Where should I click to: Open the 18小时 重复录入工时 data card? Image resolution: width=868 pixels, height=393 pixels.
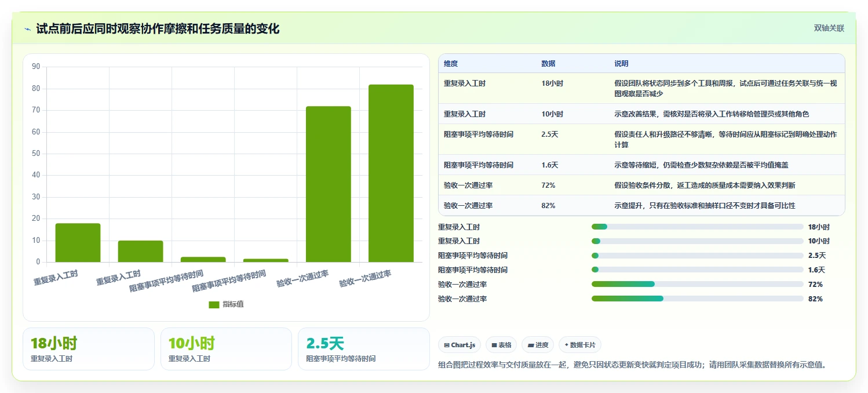89,349
